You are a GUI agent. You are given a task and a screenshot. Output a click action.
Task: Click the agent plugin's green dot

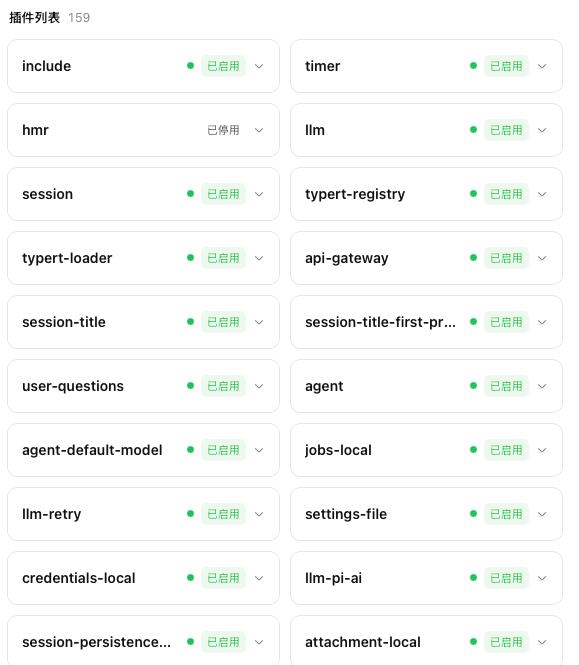(473, 386)
